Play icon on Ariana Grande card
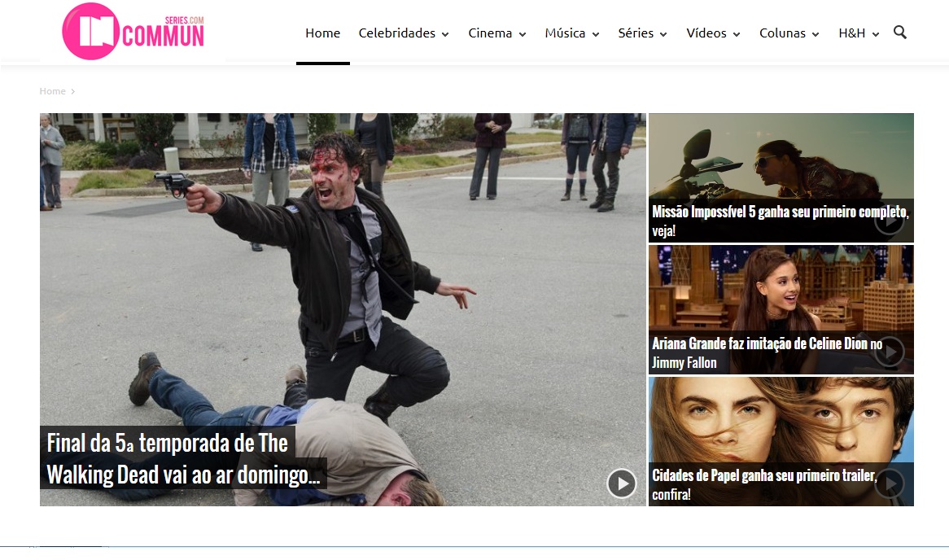The image size is (949, 560). coord(889,352)
